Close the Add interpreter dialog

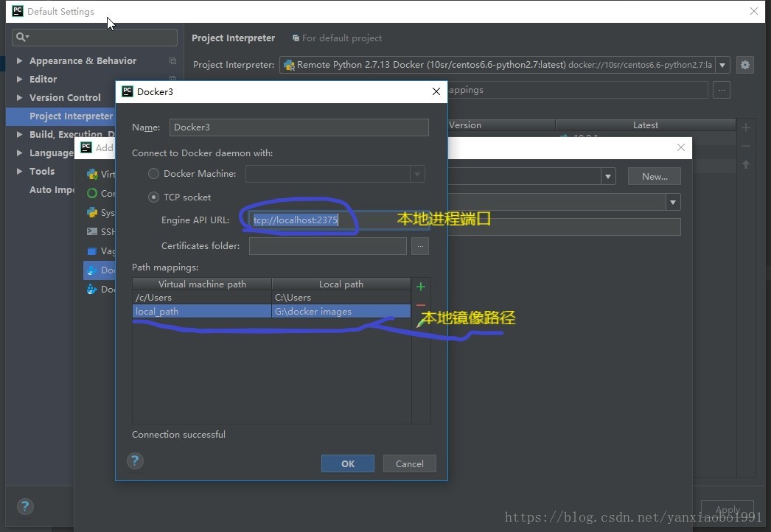tap(681, 147)
